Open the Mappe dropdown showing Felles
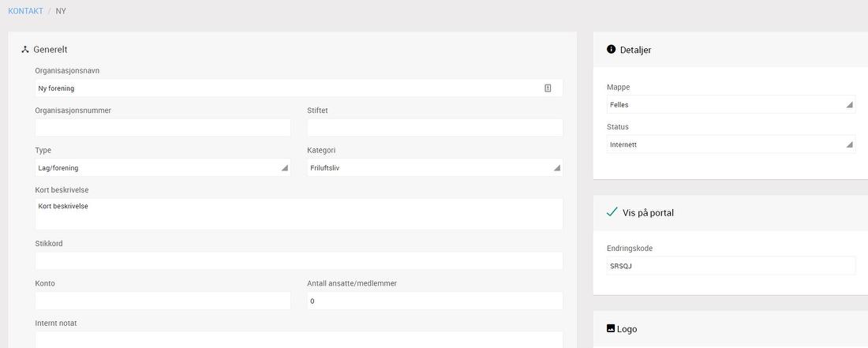The height and width of the screenshot is (348, 868). [x=731, y=104]
